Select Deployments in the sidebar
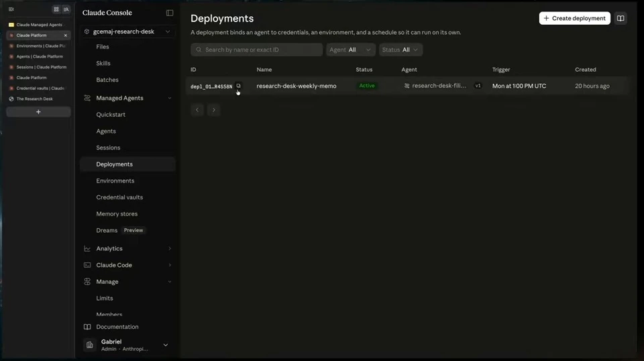The height and width of the screenshot is (361, 644). point(127,164)
